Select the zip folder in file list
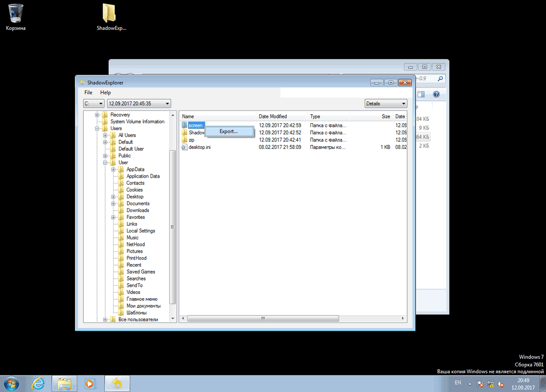 (x=191, y=140)
